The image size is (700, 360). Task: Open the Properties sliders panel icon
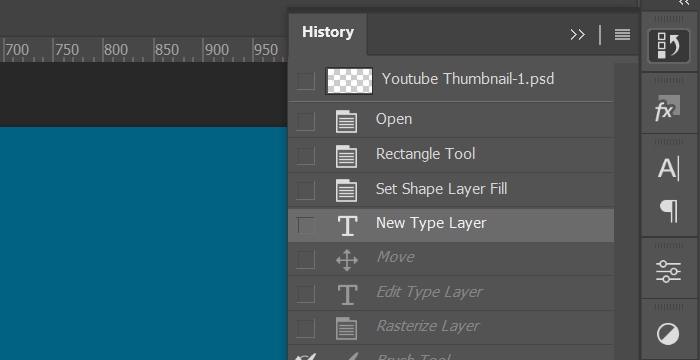click(668, 272)
